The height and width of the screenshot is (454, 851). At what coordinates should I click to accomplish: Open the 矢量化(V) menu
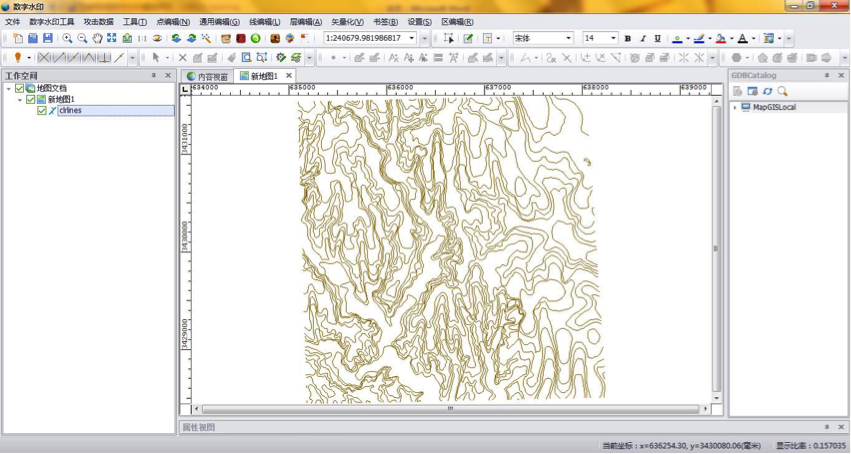tap(347, 22)
